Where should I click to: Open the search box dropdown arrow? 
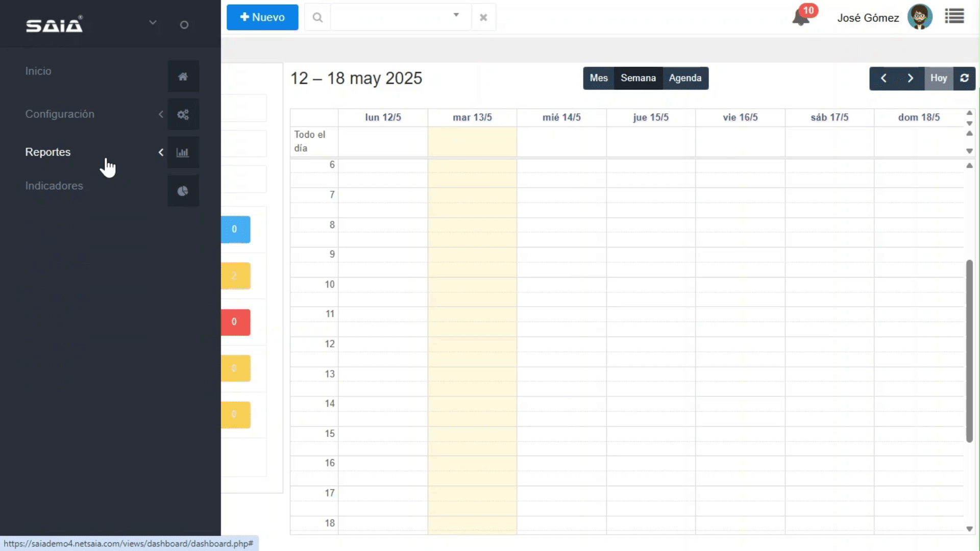tap(456, 15)
